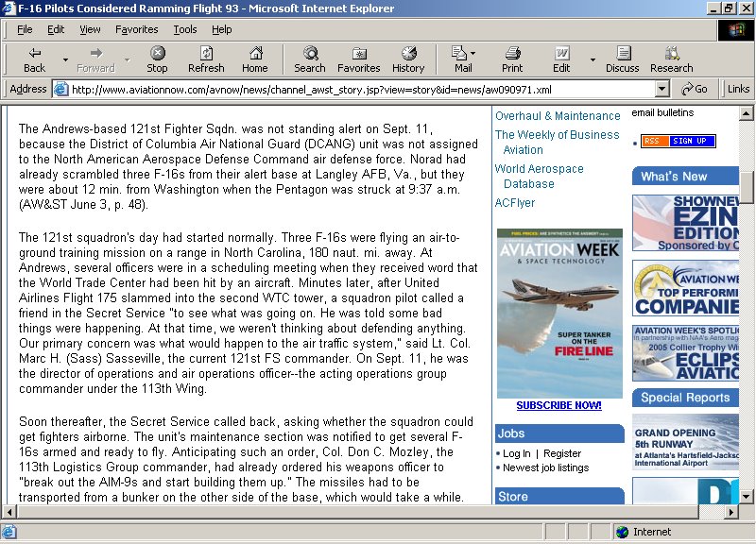This screenshot has height=544, width=756.
Task: Open the Tools menu
Action: tap(185, 29)
